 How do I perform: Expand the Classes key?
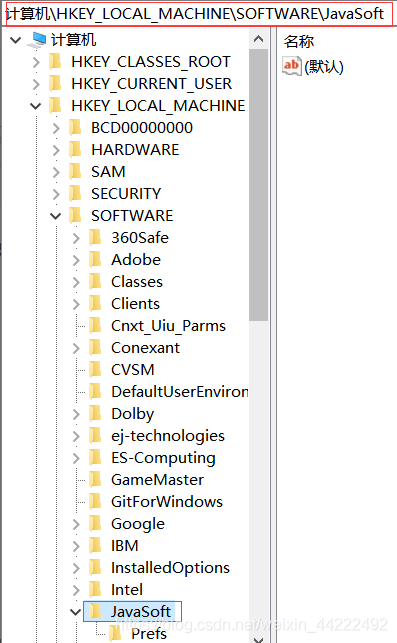76,282
